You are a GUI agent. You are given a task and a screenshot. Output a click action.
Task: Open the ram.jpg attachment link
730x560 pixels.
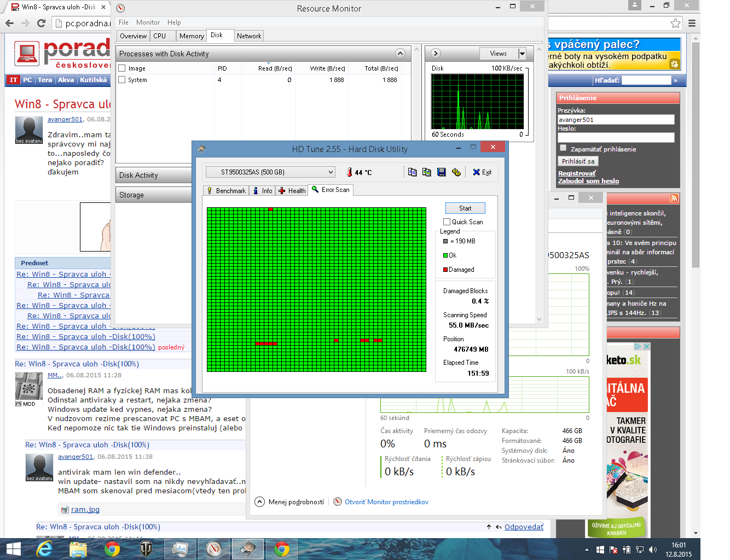(85, 510)
